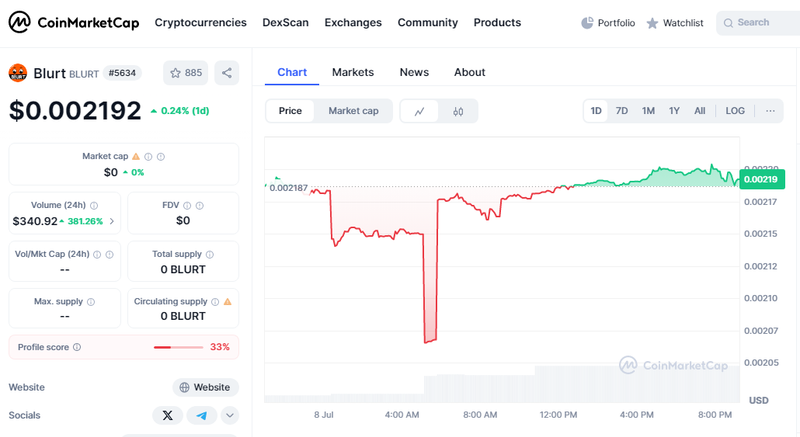Open the Blurt Website link
Screen dimensions: 800x437
(205, 387)
